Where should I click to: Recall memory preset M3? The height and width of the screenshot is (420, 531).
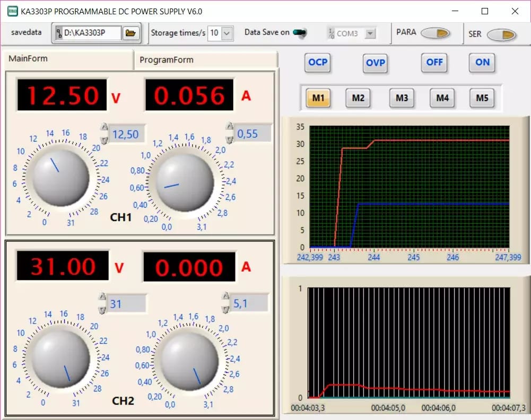[x=402, y=98]
